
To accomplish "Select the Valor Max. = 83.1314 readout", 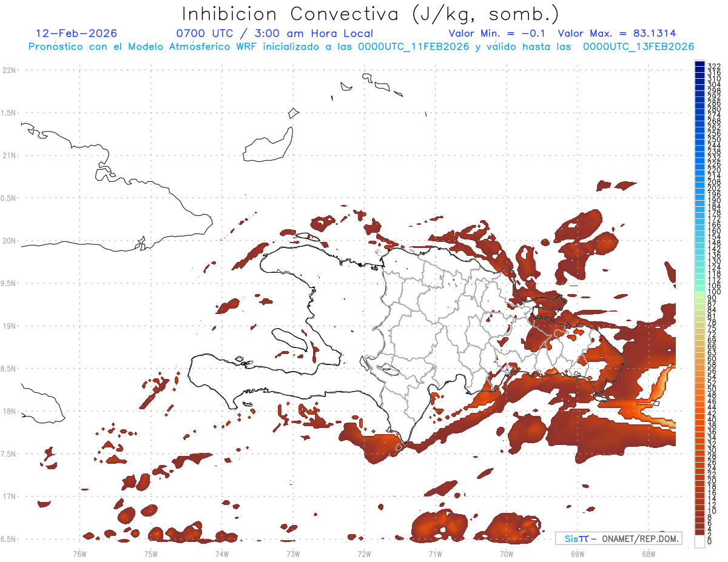I will pos(617,33).
